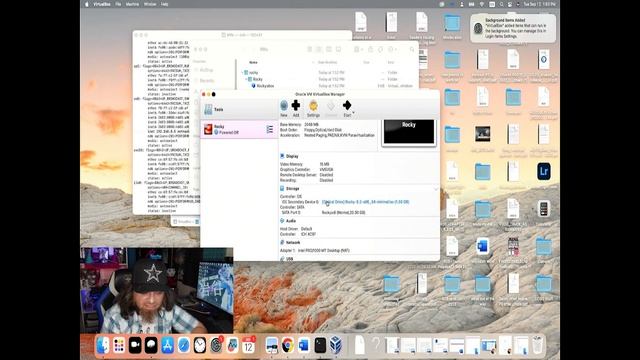Viewport: 640px width, 360px height.
Task: Open the Help menu
Action: [164, 4]
